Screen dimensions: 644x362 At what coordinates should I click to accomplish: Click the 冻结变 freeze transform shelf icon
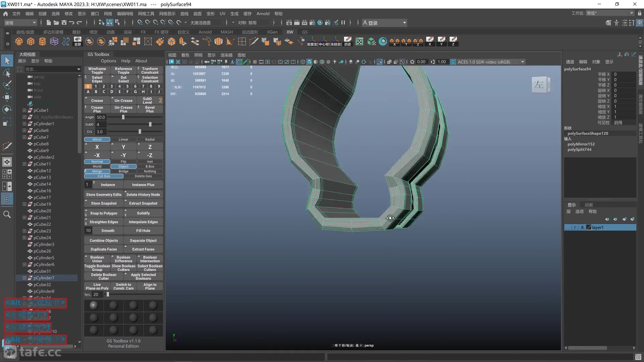coord(336,42)
